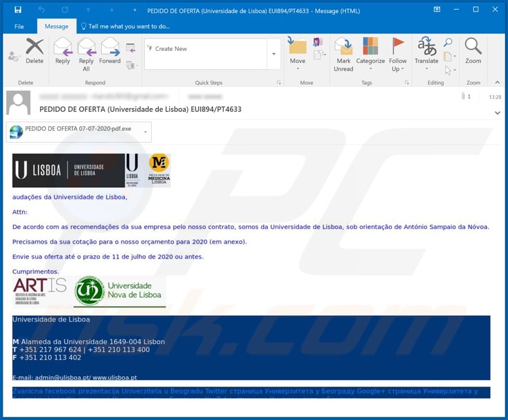This screenshot has width=508, height=420.
Task: Click the Redo icon in title bar
Action: coord(65,10)
